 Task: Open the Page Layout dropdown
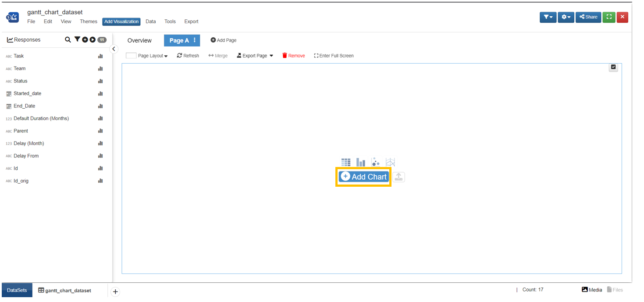point(147,56)
